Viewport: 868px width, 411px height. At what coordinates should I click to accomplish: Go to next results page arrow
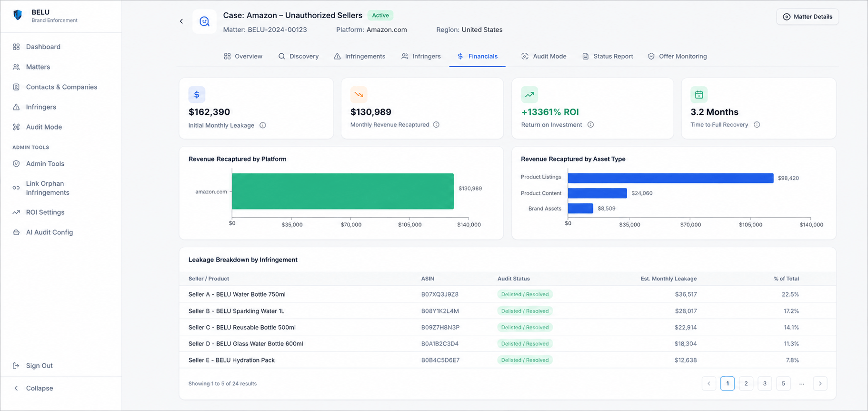(x=820, y=383)
